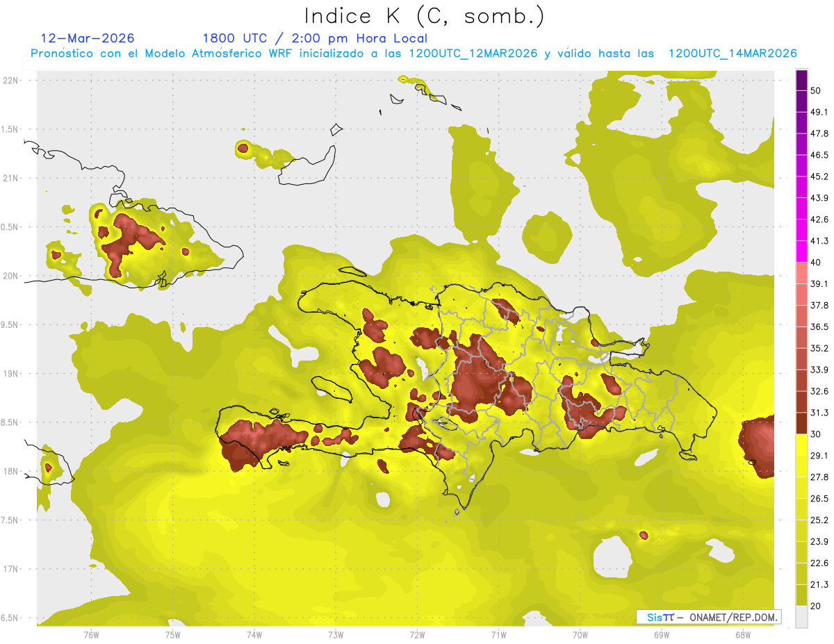Click colorbar value "46.5"

click(820, 155)
